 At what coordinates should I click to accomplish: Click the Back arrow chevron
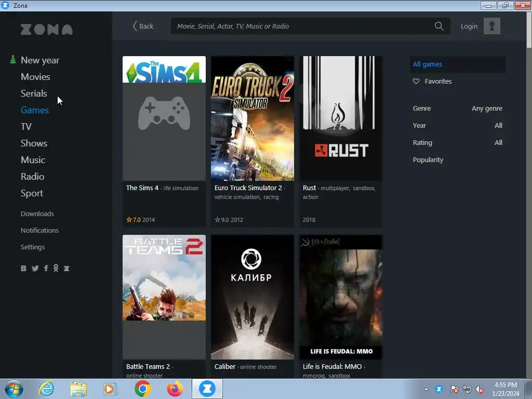(135, 26)
